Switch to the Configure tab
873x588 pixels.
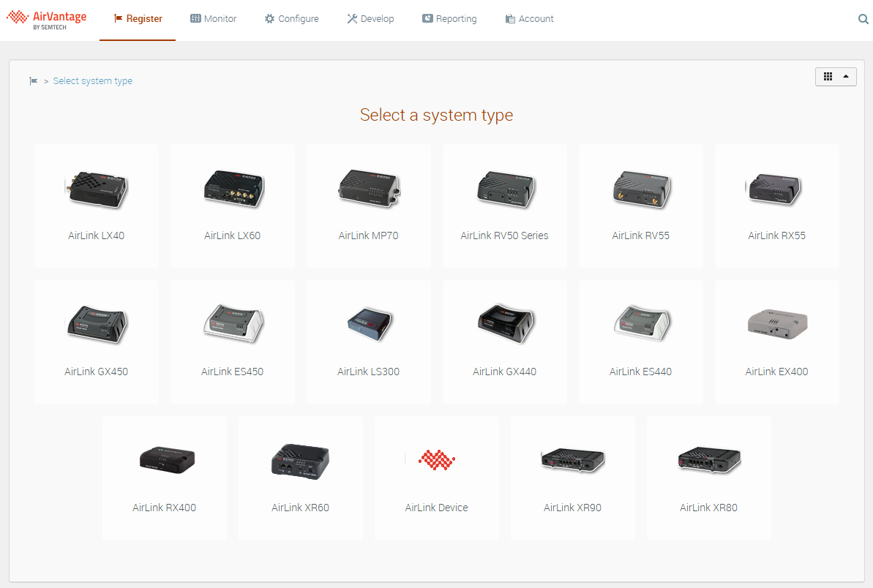click(x=291, y=19)
